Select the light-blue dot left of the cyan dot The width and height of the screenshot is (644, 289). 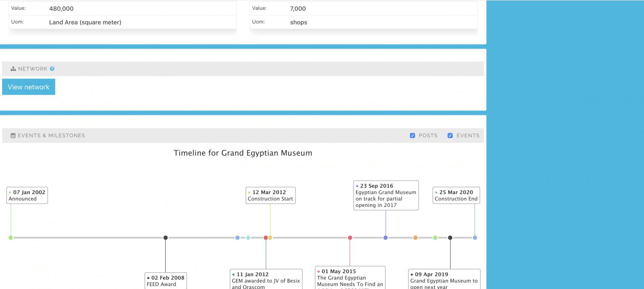(x=237, y=237)
